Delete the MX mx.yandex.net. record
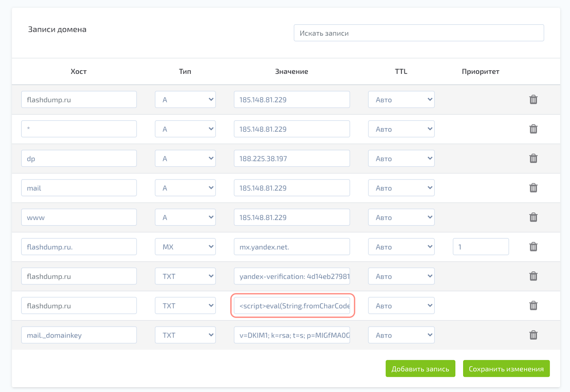570x392 pixels. point(533,247)
